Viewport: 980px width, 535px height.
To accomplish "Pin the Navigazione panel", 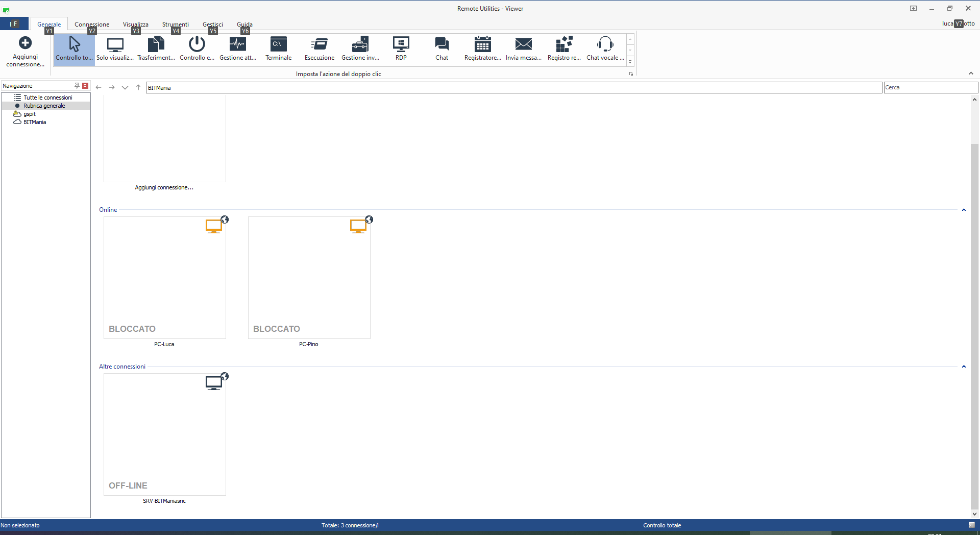I will tap(77, 86).
